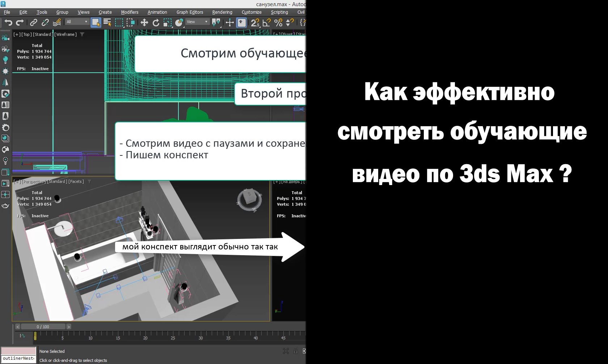Click Select and Manipulate icon
Viewport: 608px width, 364px height.
click(230, 23)
